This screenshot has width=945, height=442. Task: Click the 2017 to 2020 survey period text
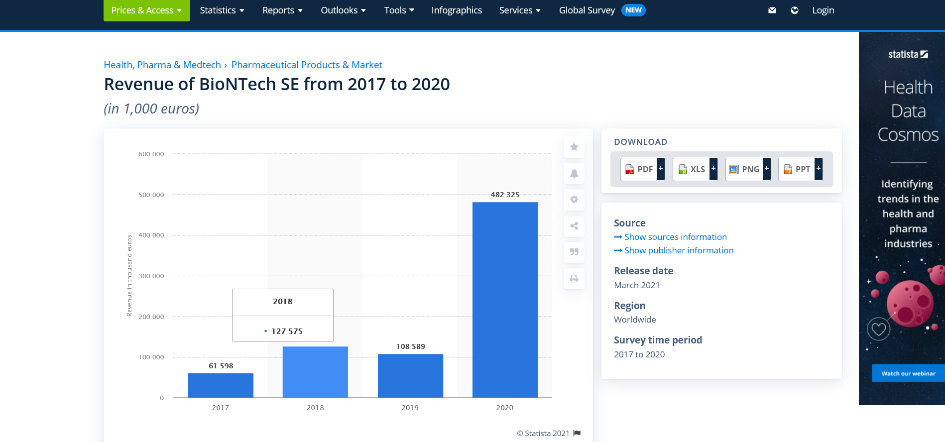(x=639, y=354)
